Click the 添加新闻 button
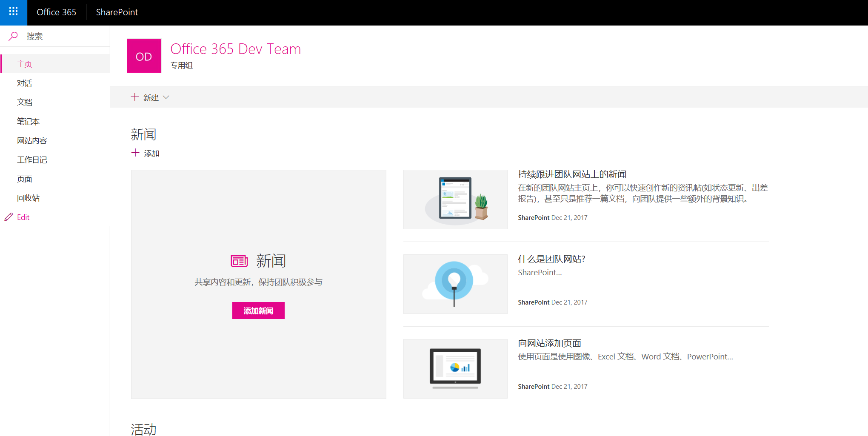 [258, 311]
